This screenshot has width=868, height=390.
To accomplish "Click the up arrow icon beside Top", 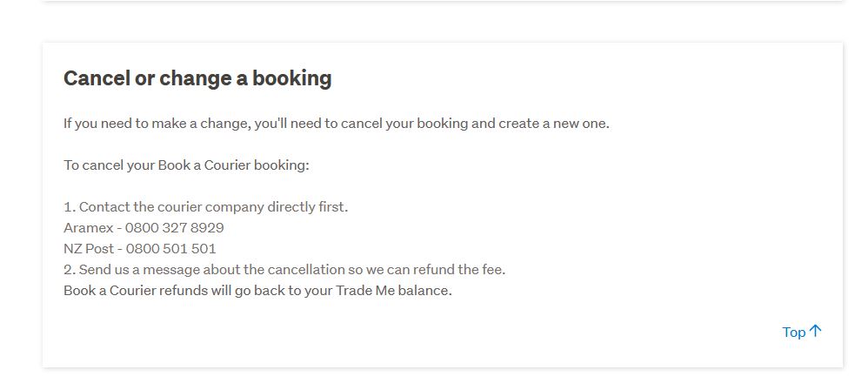I will [815, 331].
